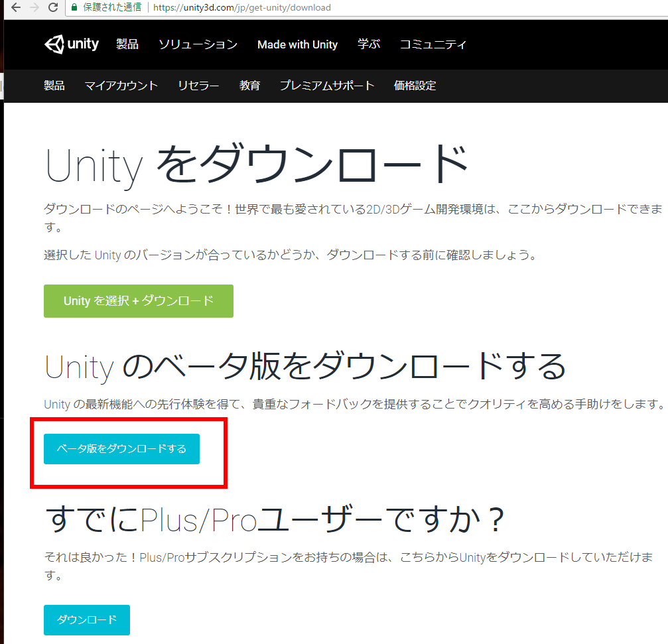Click ベータ版をダウンロードする button

coord(121,449)
